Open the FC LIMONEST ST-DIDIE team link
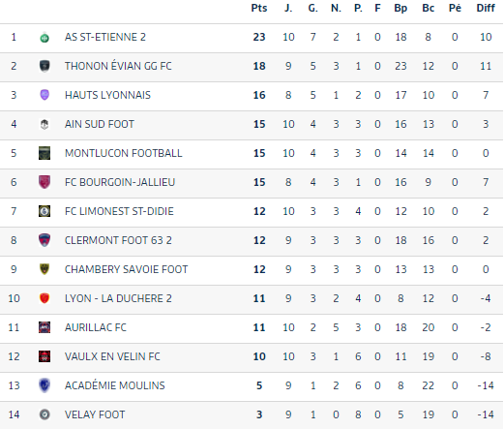Image resolution: width=504 pixels, height=429 pixels. pyautogui.click(x=119, y=211)
